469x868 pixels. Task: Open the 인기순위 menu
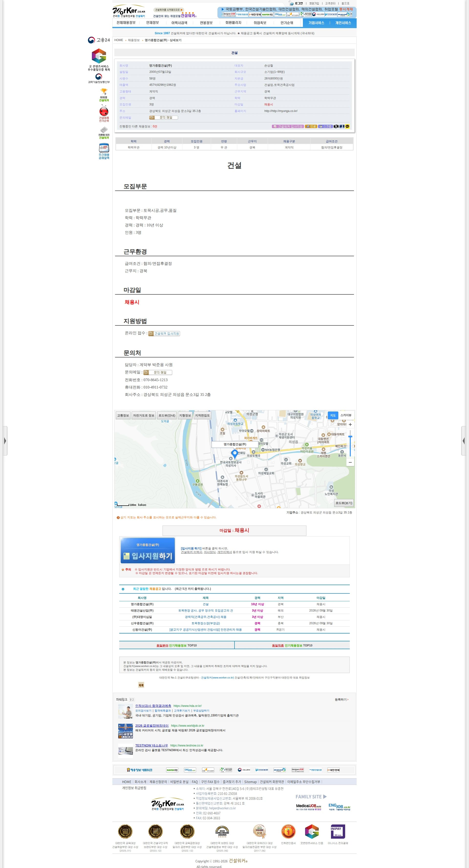point(287,22)
